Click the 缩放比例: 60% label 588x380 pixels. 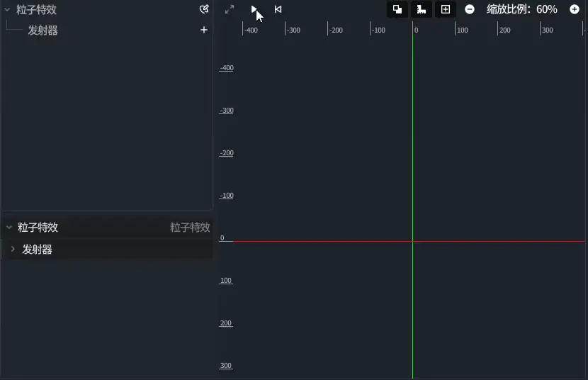coord(521,9)
